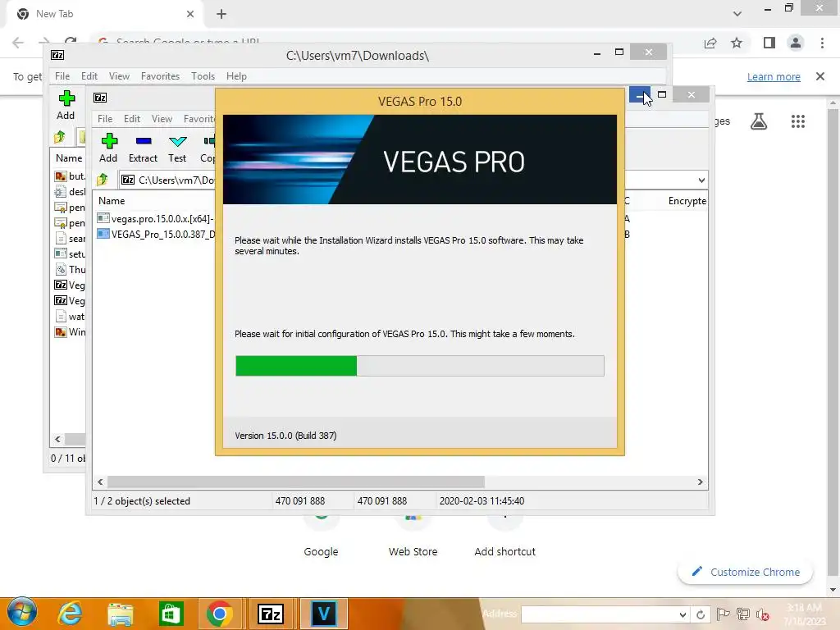Bookmark this tab with star icon
Image resolution: width=840 pixels, height=630 pixels.
pos(737,43)
